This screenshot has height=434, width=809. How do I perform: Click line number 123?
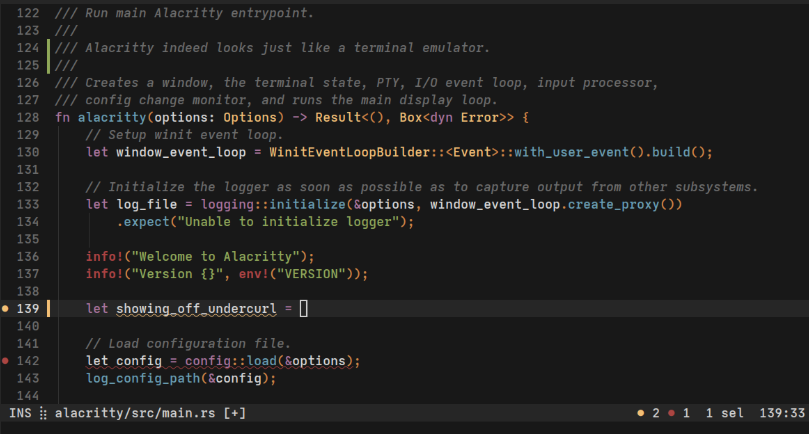(x=28, y=30)
